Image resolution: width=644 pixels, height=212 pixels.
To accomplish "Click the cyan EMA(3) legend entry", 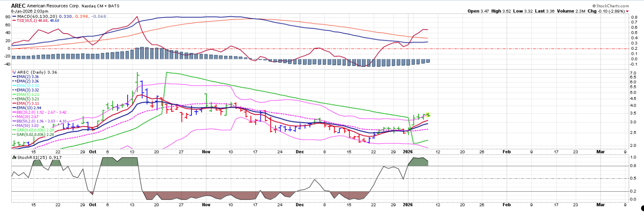I will [27, 85].
